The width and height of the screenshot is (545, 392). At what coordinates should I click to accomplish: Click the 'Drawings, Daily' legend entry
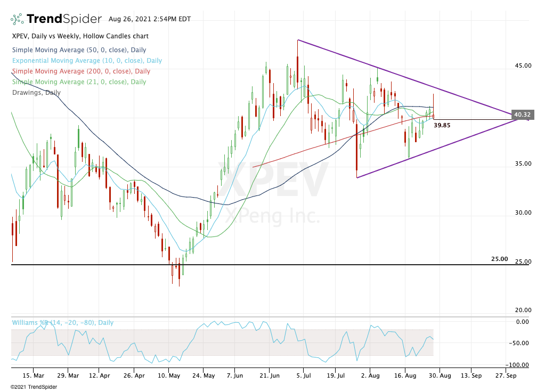pyautogui.click(x=36, y=93)
